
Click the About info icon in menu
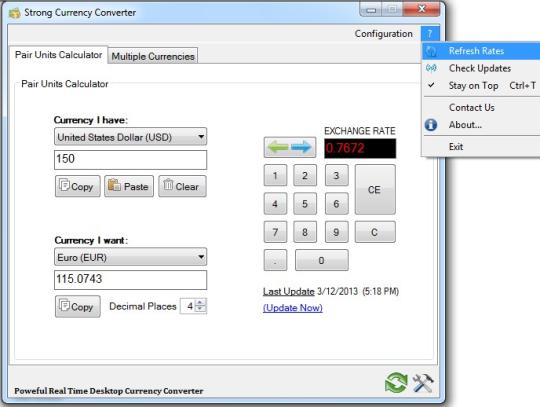point(431,125)
